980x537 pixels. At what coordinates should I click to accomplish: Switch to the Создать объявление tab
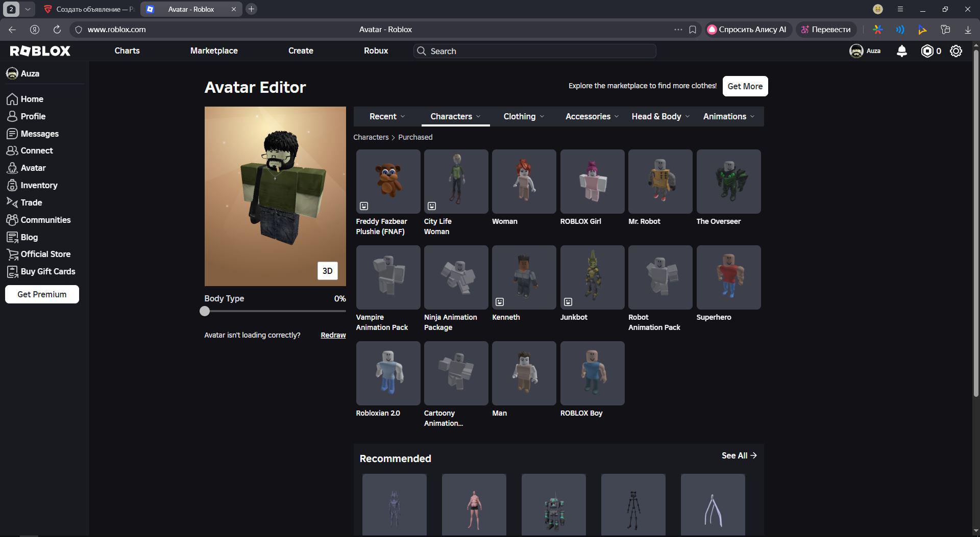click(89, 9)
